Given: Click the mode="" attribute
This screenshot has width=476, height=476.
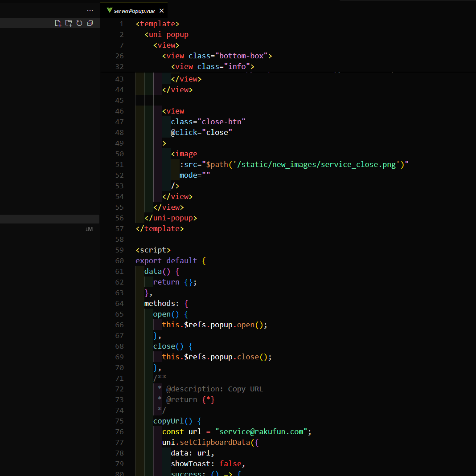Looking at the screenshot, I should click(195, 175).
